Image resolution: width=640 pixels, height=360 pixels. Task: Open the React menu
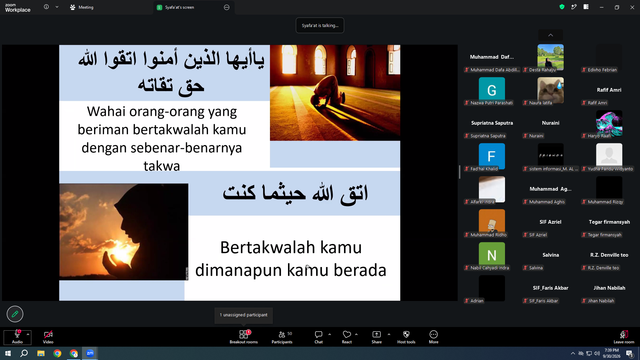(x=347, y=337)
